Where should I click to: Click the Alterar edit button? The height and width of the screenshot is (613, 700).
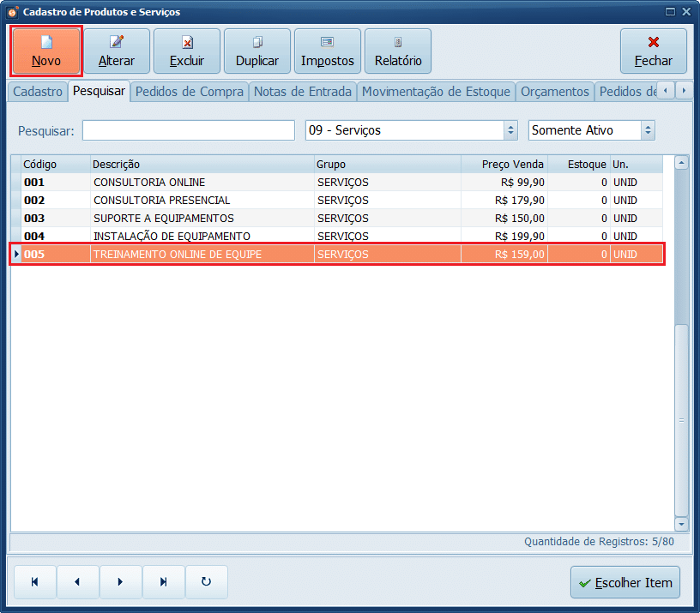tap(117, 51)
